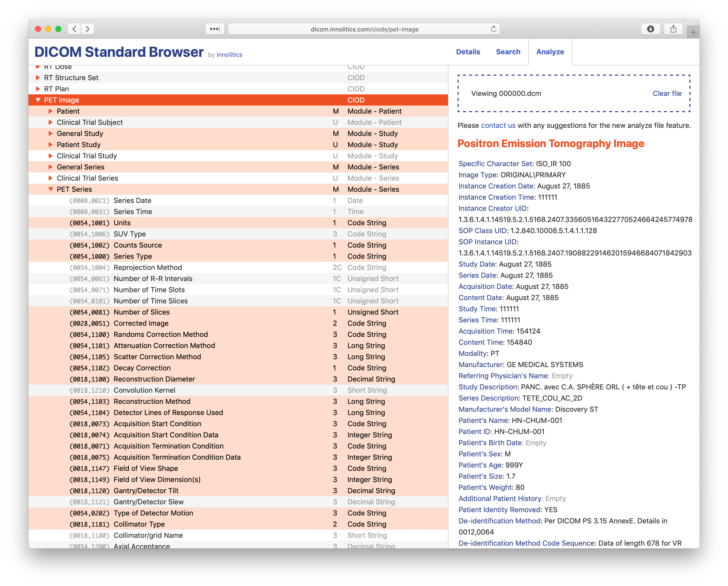The width and height of the screenshot is (728, 586).
Task: Open the contact us link
Action: coord(498,125)
